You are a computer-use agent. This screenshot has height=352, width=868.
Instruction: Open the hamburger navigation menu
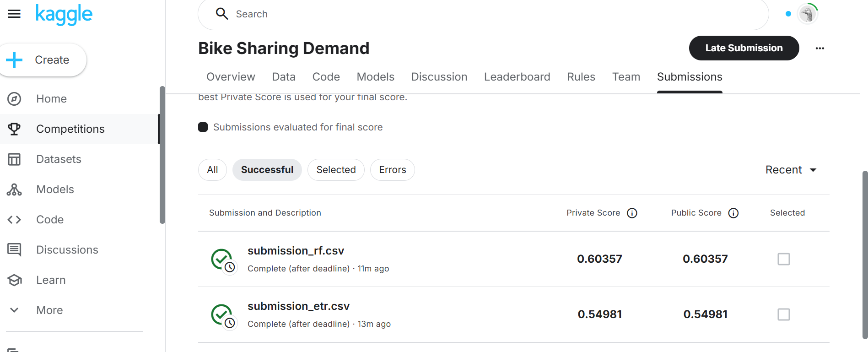click(x=14, y=14)
